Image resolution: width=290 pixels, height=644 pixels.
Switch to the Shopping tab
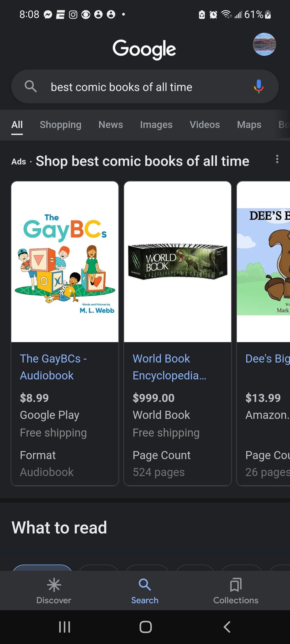[60, 125]
